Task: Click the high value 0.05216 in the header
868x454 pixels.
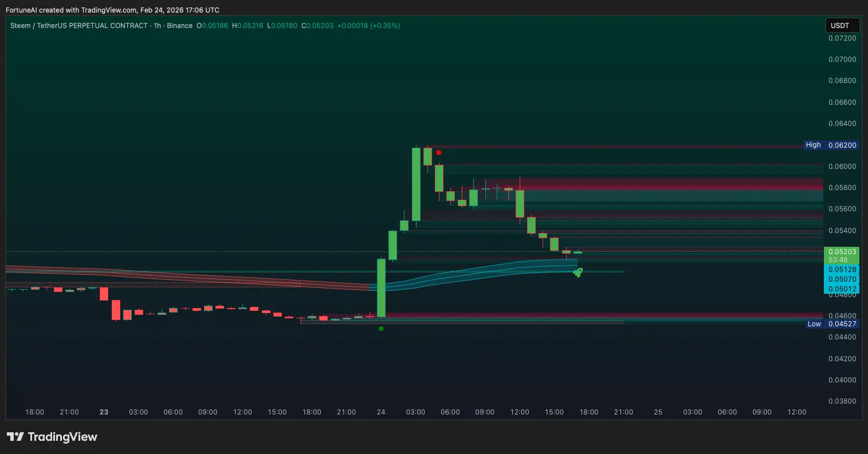Action: (250, 26)
